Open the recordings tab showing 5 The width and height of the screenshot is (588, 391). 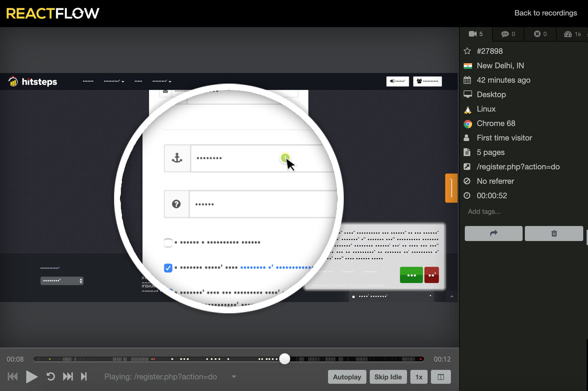coord(476,34)
